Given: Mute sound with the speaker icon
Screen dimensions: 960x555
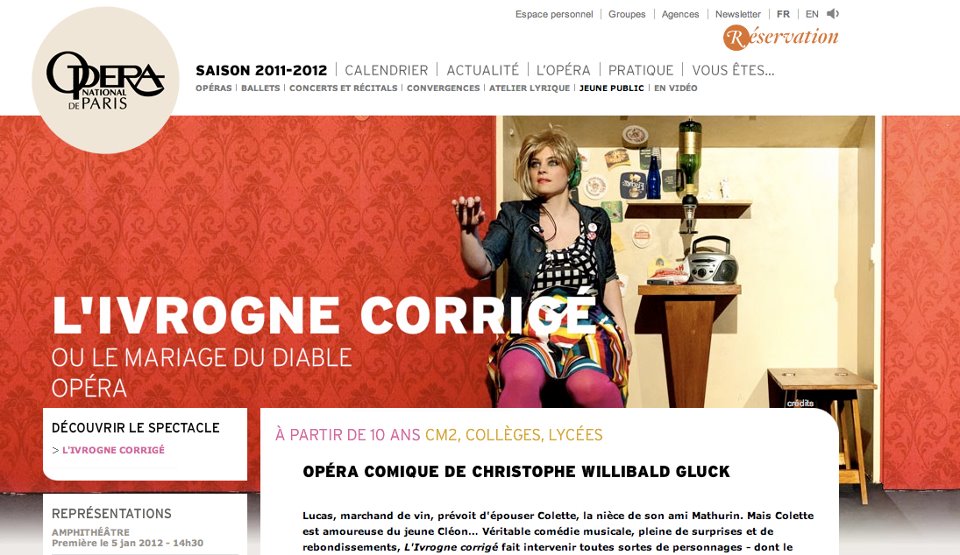Looking at the screenshot, I should tap(833, 13).
